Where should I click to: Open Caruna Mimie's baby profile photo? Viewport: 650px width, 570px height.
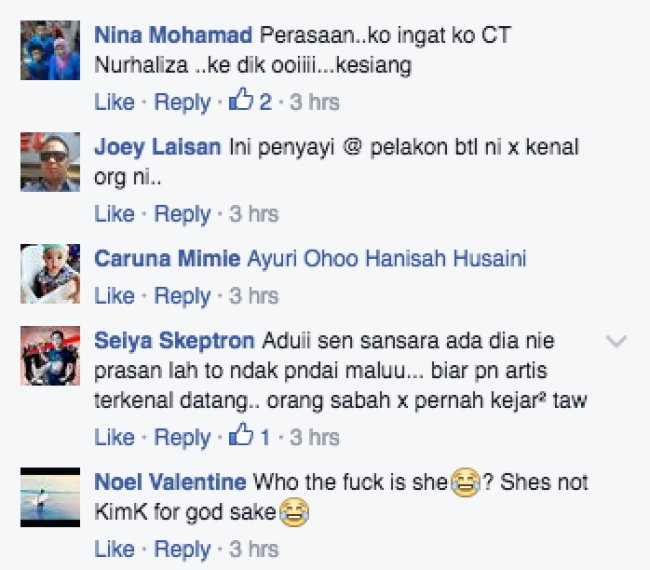pos(50,274)
